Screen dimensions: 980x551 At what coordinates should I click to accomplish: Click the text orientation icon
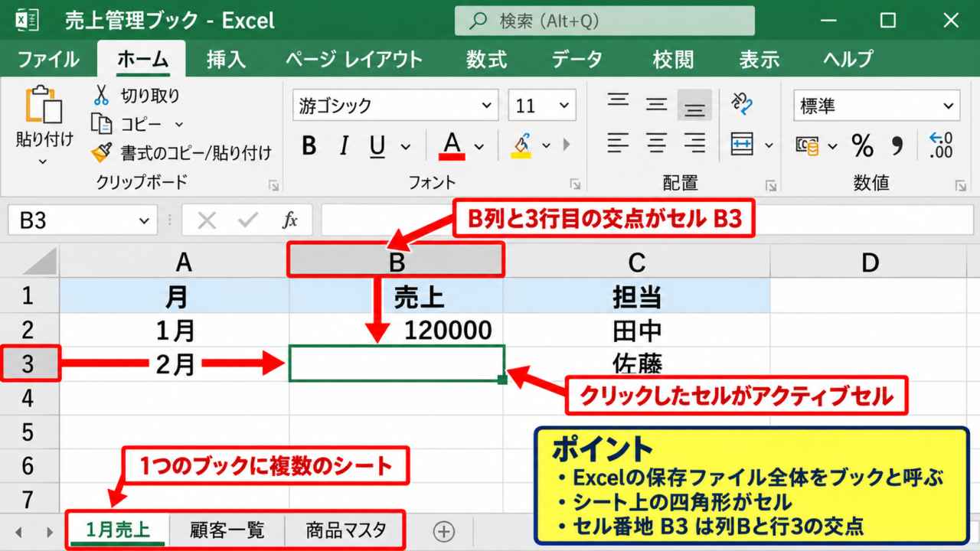pos(741,103)
